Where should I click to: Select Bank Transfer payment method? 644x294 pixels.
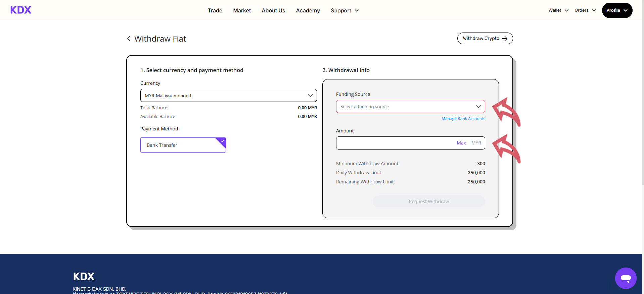tap(183, 145)
